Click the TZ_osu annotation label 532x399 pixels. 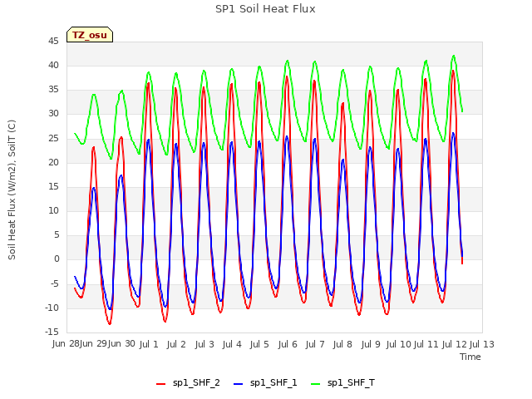coord(90,35)
